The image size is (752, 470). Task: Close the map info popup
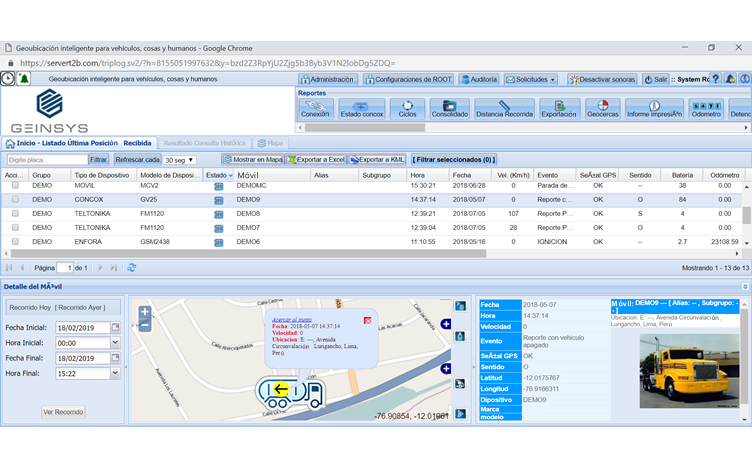(x=367, y=321)
